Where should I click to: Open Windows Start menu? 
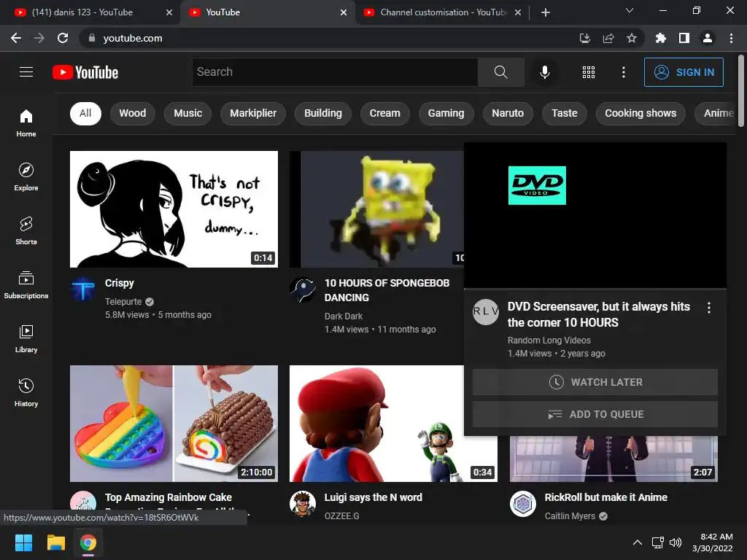tap(23, 542)
